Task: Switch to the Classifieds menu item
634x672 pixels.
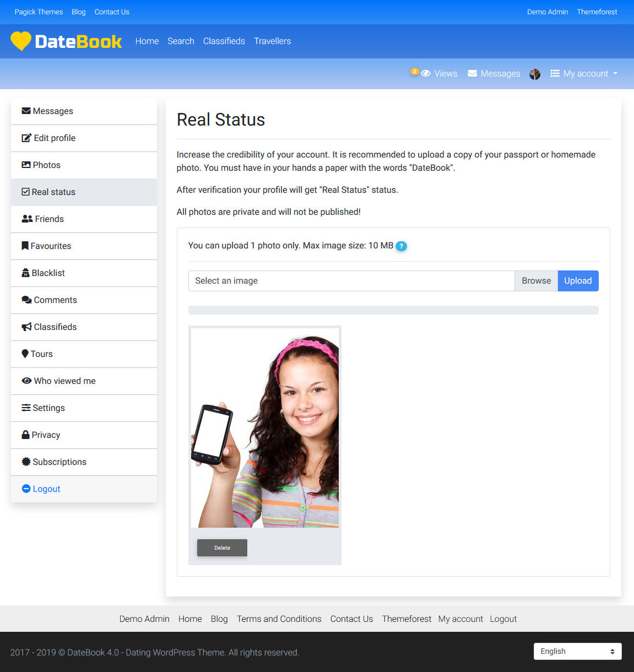Action: point(224,41)
